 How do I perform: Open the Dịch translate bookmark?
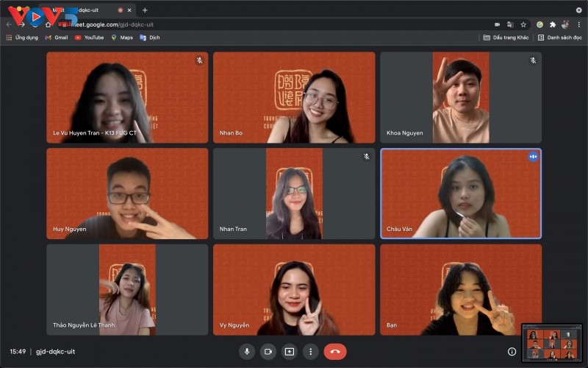(150, 38)
